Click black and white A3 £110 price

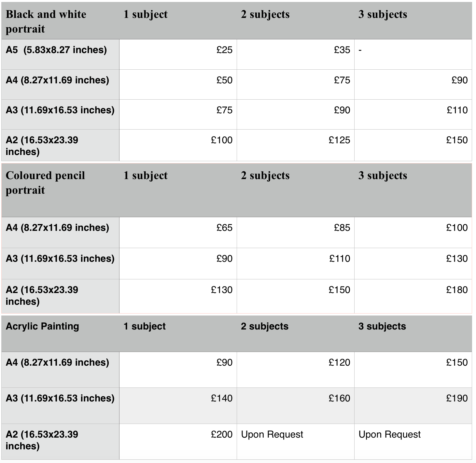(457, 110)
